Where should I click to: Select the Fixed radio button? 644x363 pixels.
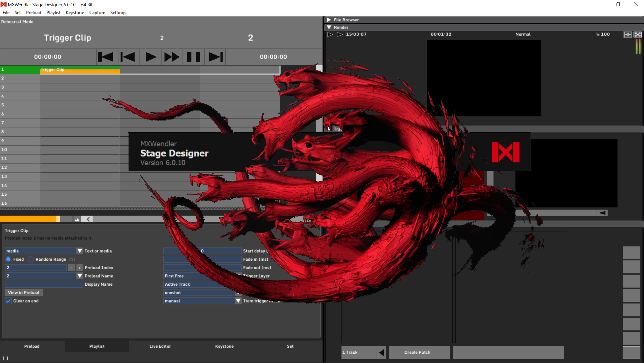(x=8, y=259)
